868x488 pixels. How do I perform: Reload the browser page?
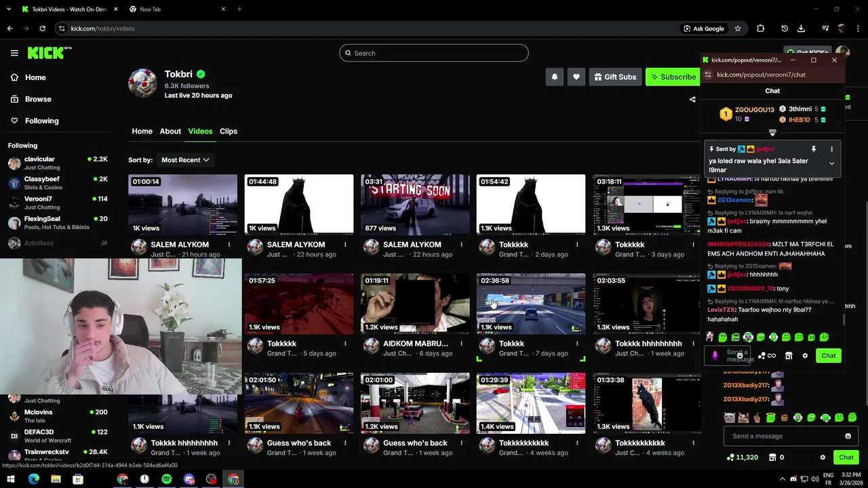coord(42,28)
